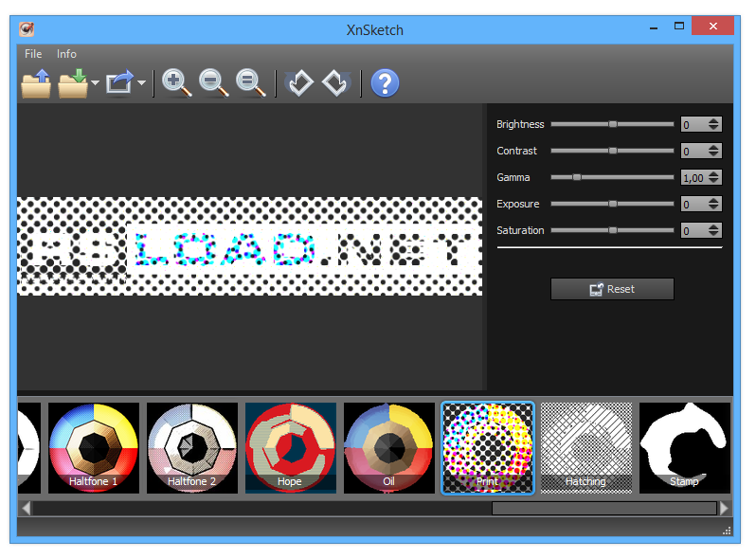
Task: Select the Print effect thumbnail
Action: [488, 448]
